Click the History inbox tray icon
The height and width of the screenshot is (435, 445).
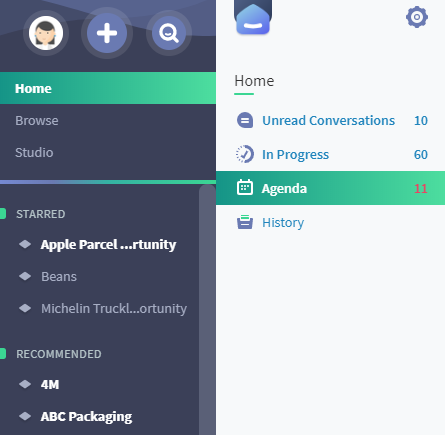tap(245, 222)
